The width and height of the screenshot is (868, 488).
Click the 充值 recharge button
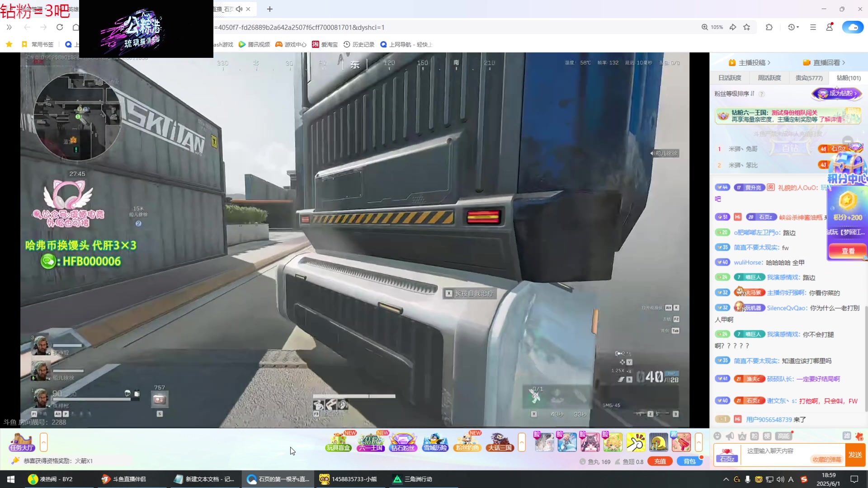(660, 461)
